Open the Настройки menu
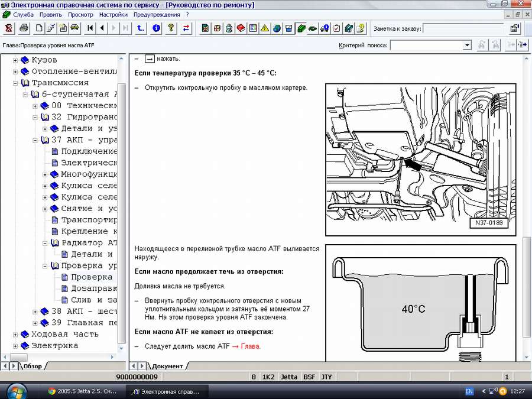The width and height of the screenshot is (532, 399). tap(113, 15)
